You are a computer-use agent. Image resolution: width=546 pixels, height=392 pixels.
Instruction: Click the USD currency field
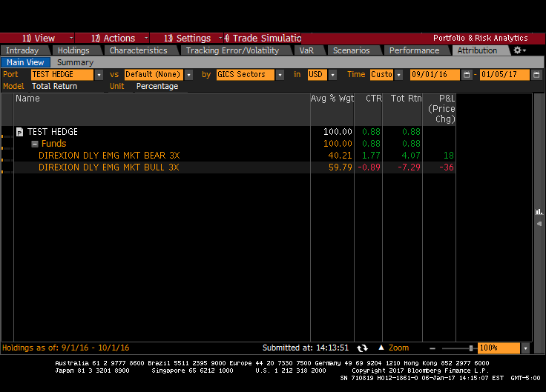pos(318,74)
